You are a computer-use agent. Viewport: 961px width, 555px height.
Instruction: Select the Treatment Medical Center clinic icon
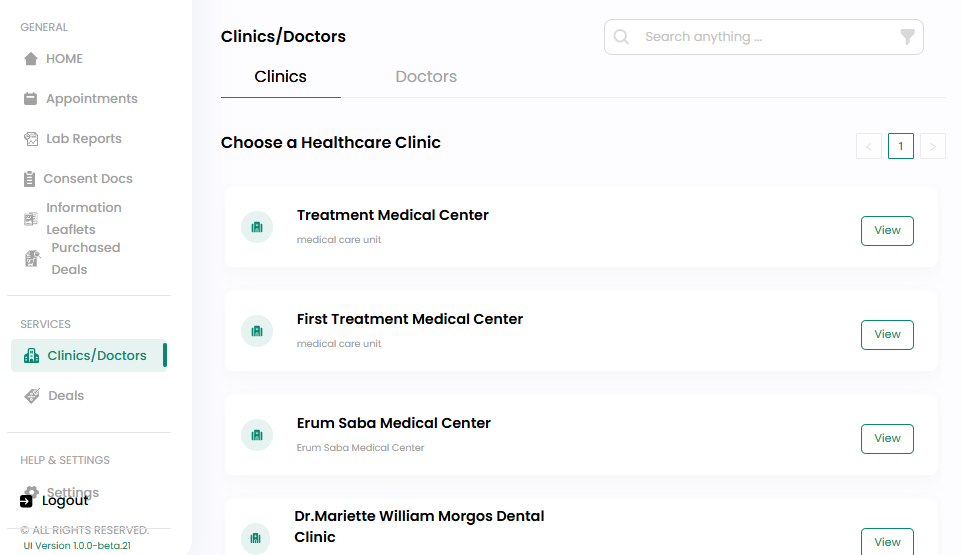tap(257, 227)
